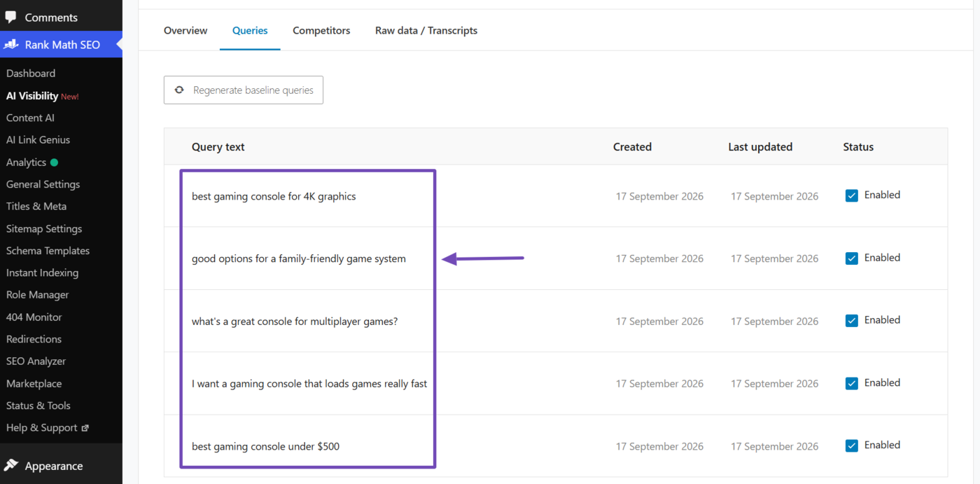Open SEO Analyzer

pyautogui.click(x=36, y=361)
